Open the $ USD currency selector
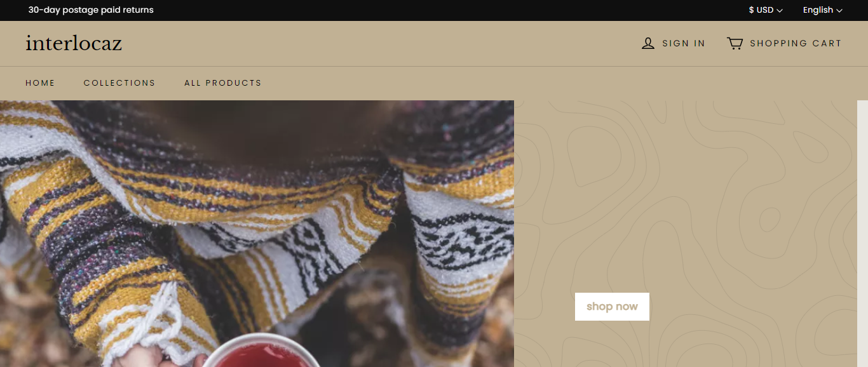This screenshot has width=868, height=367. [766, 10]
